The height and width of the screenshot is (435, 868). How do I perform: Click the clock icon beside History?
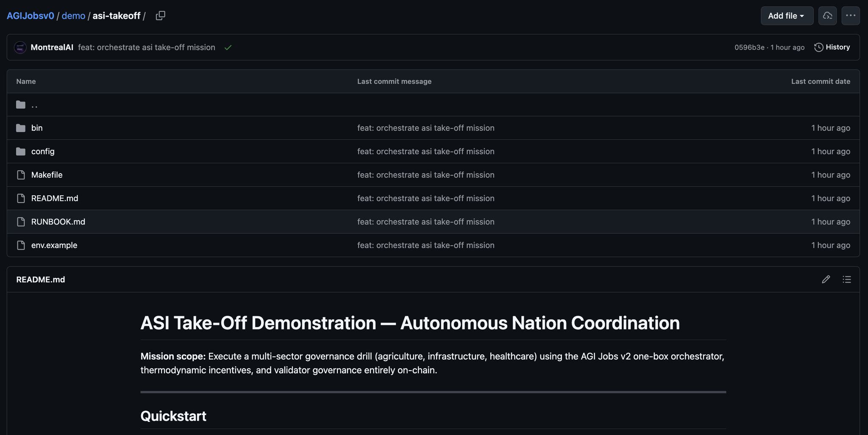818,47
